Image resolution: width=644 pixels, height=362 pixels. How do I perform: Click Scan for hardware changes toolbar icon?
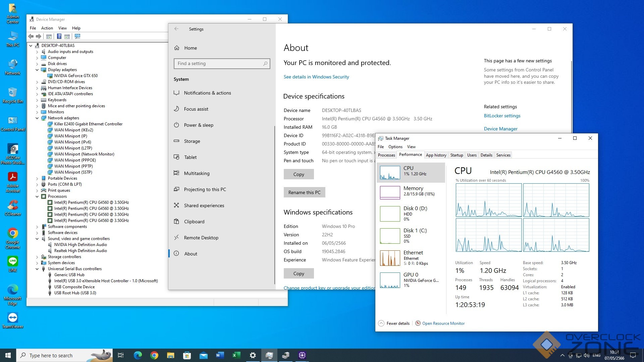[77, 36]
